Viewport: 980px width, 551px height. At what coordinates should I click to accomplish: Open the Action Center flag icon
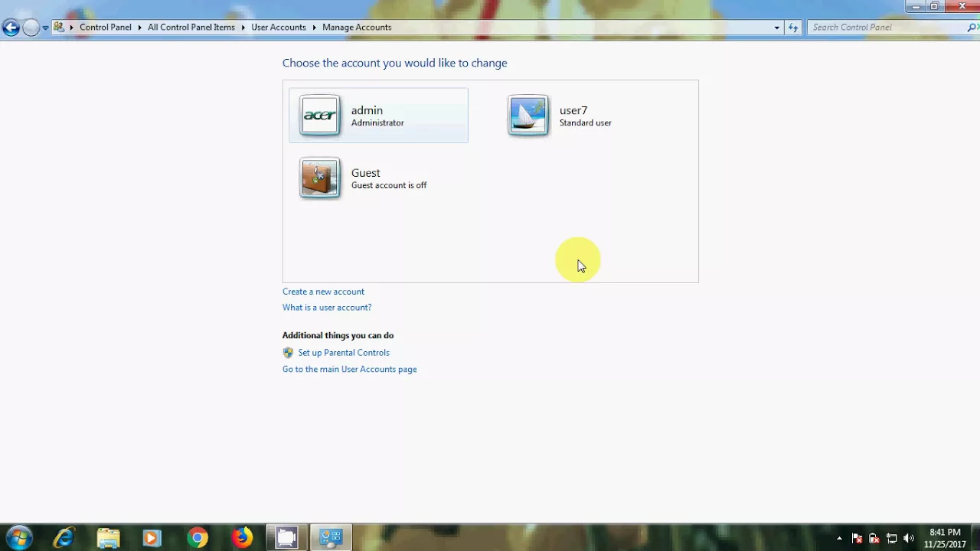857,538
